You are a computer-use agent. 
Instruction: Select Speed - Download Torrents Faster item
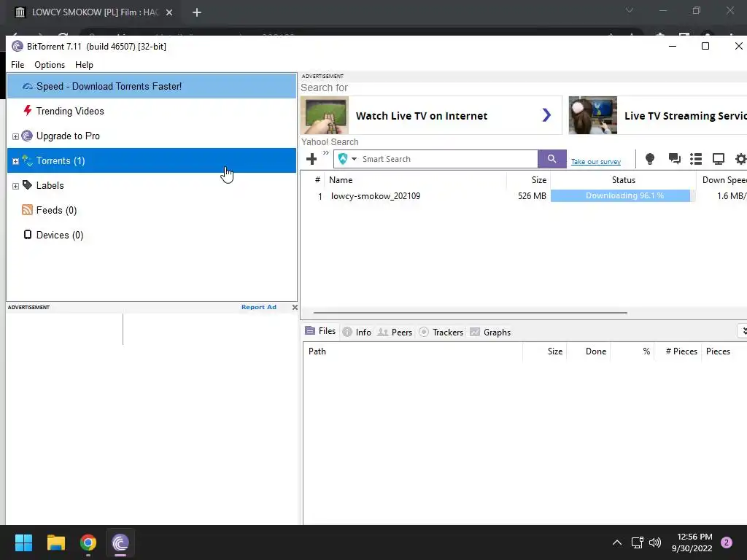[x=152, y=86]
